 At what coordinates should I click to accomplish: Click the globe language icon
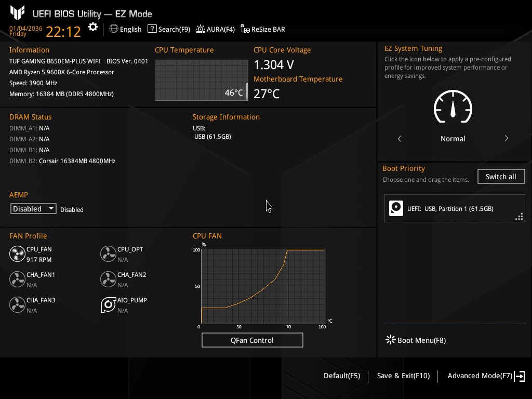(x=114, y=29)
